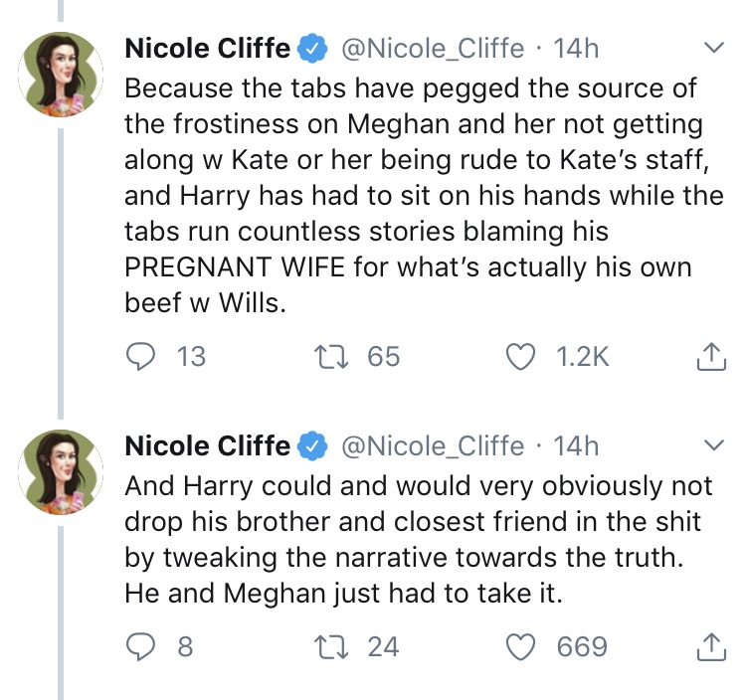The image size is (746, 700).
Task: Open the tweet text beginning "And Harry could"
Action: tap(418, 539)
